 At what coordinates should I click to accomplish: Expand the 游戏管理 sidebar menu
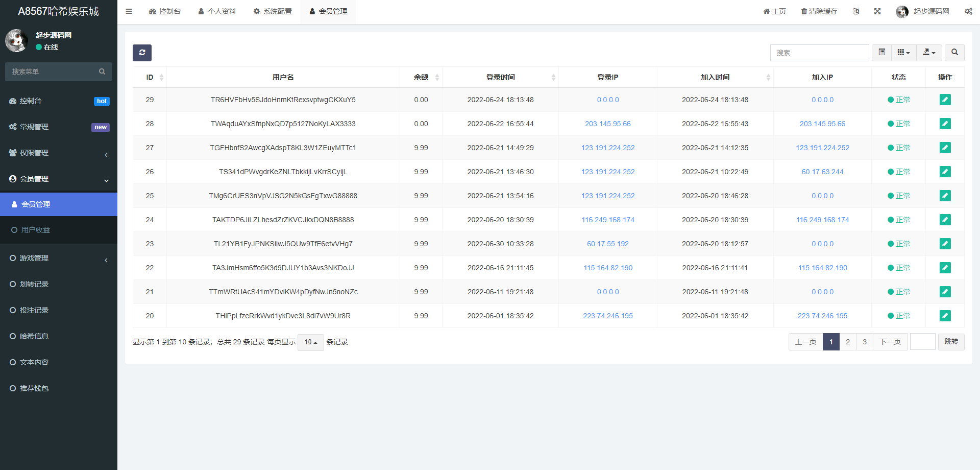[59, 258]
